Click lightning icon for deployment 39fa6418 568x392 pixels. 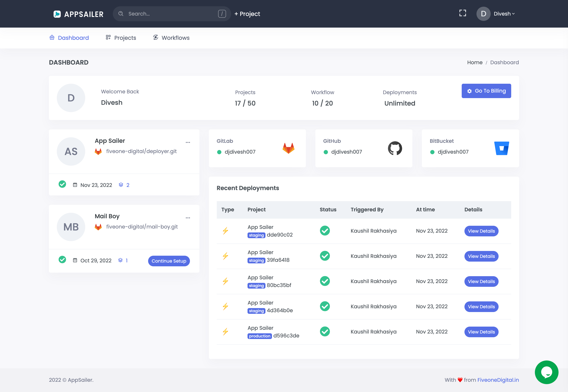(225, 256)
